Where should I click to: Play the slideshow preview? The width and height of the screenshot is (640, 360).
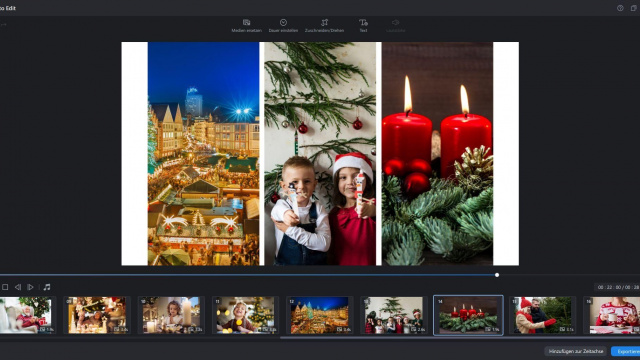30,287
